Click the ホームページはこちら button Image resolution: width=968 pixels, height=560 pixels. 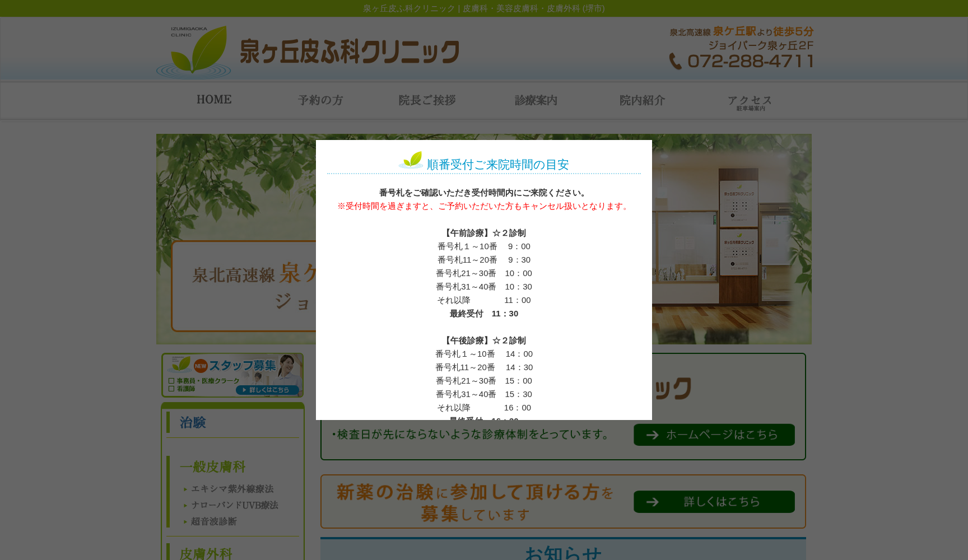[714, 435]
